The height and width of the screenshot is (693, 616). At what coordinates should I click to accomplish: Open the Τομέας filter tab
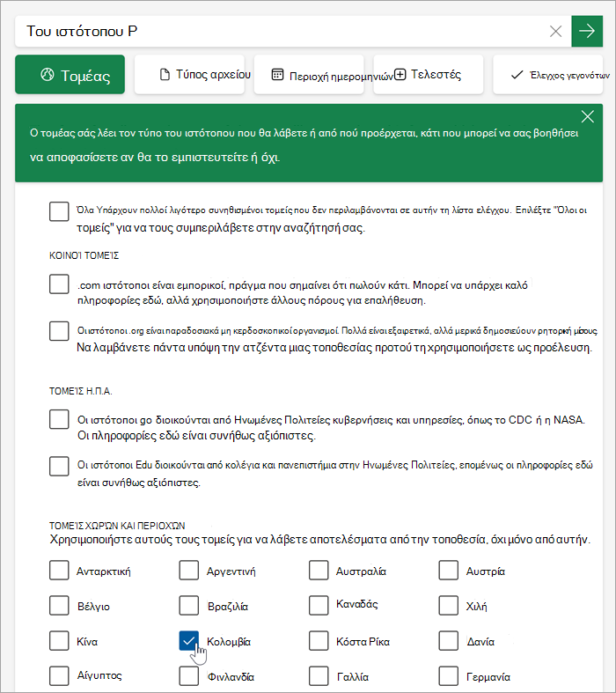click(70, 74)
